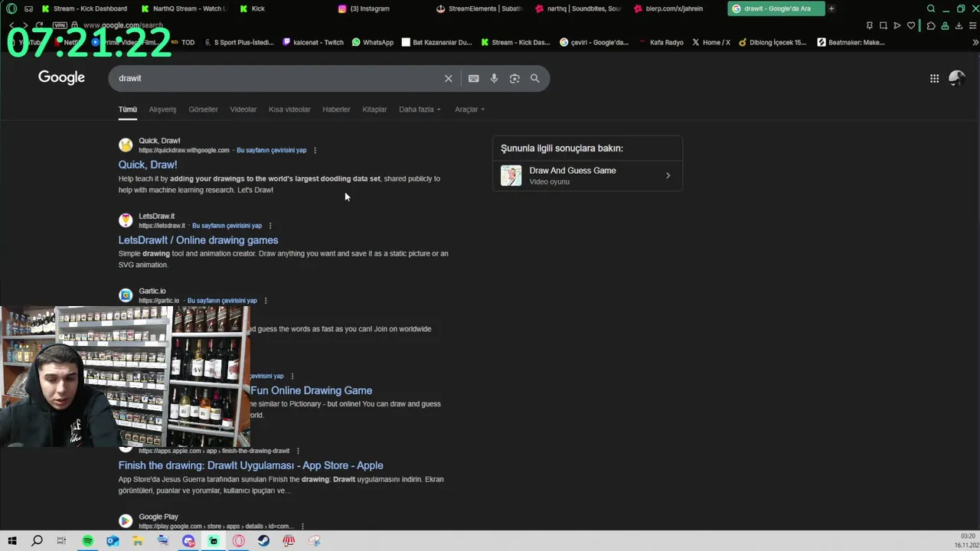Click the tab search icon in title bar
This screenshot has height=551, width=980.
931,8
